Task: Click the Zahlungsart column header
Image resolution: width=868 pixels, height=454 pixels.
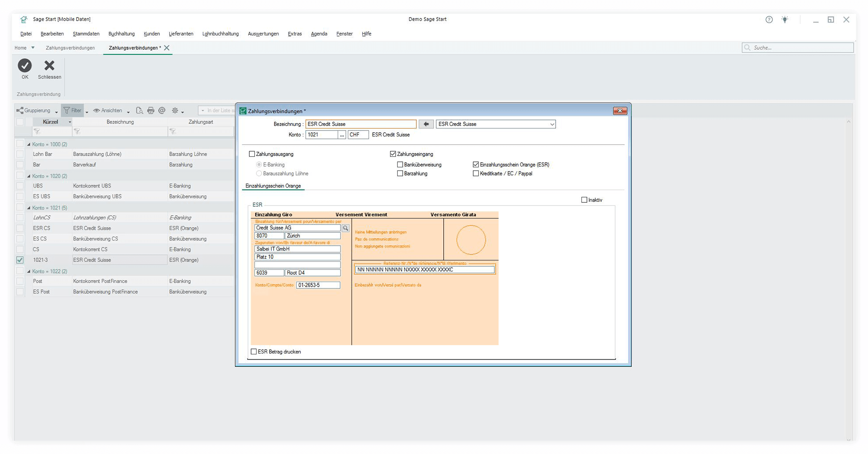Action: (201, 122)
